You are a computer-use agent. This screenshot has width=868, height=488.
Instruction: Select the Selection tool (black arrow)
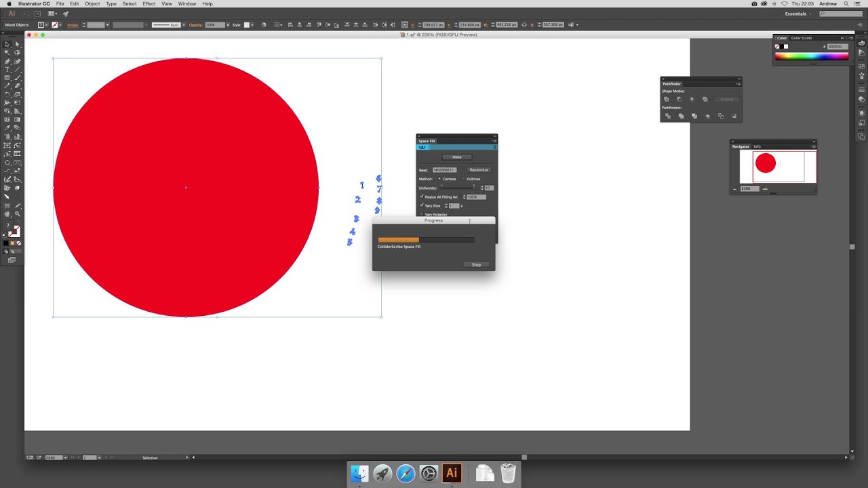[x=7, y=44]
